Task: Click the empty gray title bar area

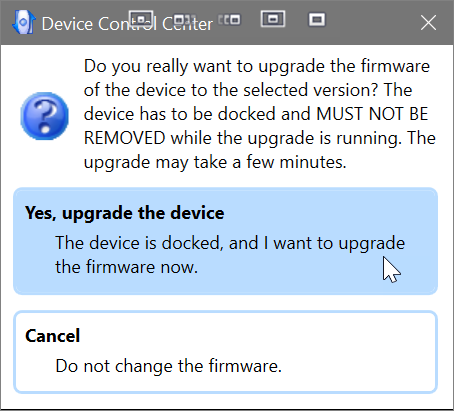Action: [372, 23]
